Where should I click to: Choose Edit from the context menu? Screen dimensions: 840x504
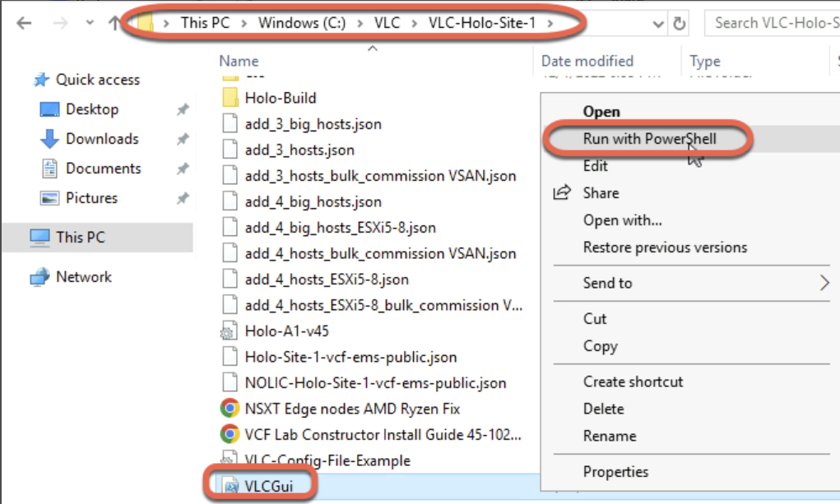point(595,166)
